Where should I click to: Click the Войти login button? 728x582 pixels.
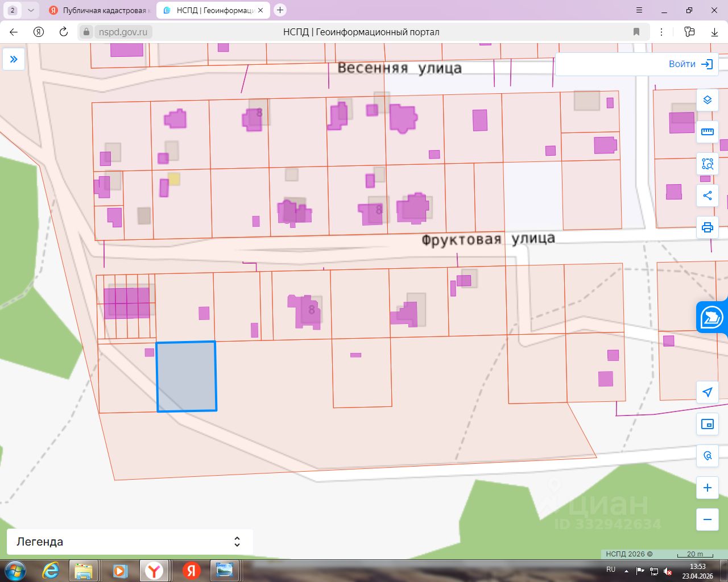tap(690, 64)
